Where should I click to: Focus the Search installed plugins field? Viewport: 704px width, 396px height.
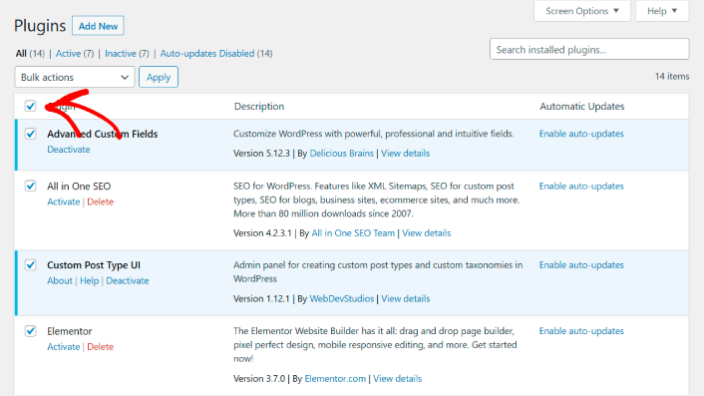point(589,49)
